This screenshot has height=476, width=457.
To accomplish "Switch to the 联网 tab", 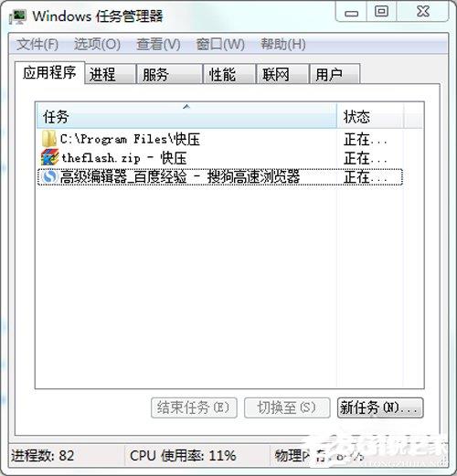I will pyautogui.click(x=282, y=74).
